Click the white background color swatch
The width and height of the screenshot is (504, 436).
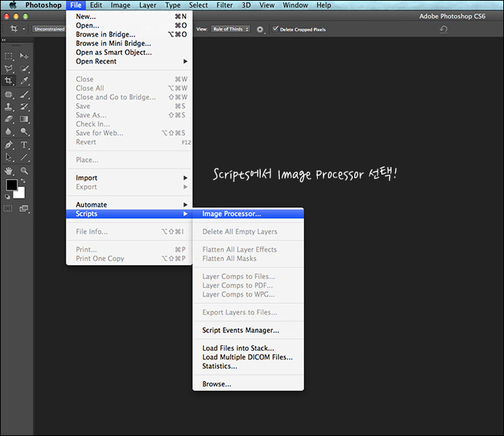tap(20, 194)
